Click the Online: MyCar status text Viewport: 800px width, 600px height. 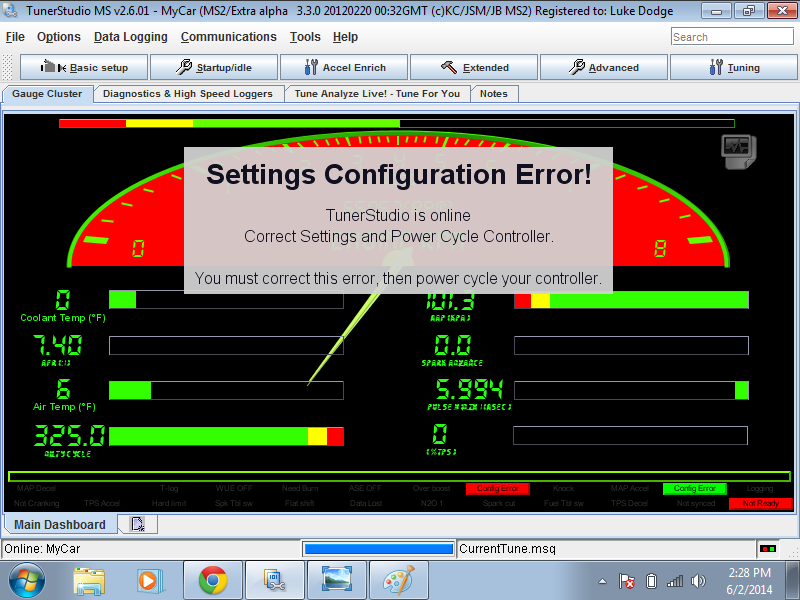click(x=42, y=549)
